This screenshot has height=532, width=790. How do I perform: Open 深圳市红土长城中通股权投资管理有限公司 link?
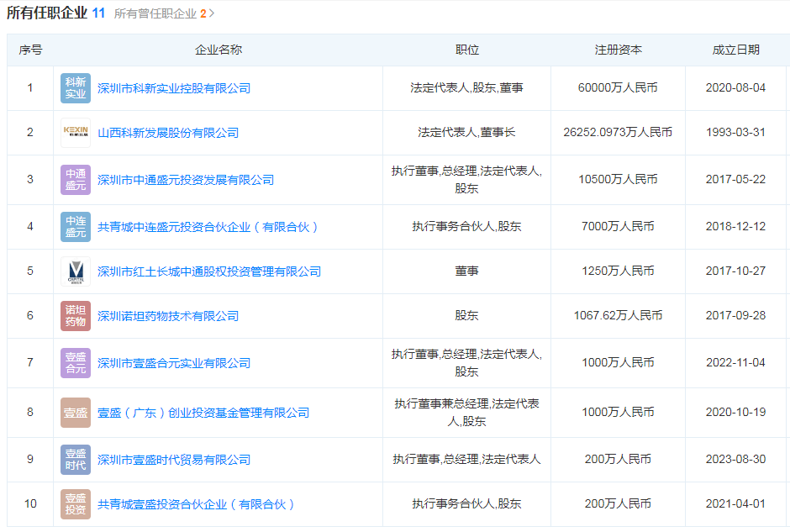[209, 271]
